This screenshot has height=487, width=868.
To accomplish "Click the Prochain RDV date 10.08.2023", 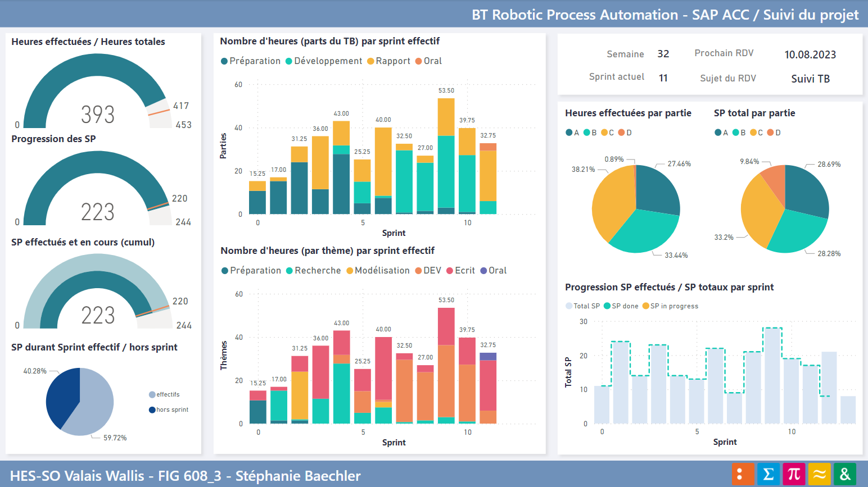I will coord(810,54).
